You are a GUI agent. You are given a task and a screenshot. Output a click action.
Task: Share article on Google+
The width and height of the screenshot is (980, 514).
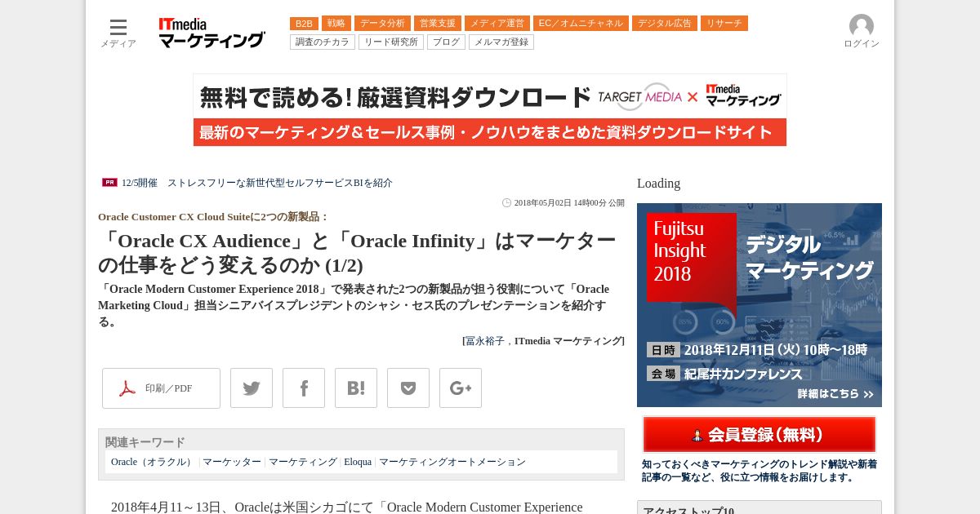pos(461,388)
